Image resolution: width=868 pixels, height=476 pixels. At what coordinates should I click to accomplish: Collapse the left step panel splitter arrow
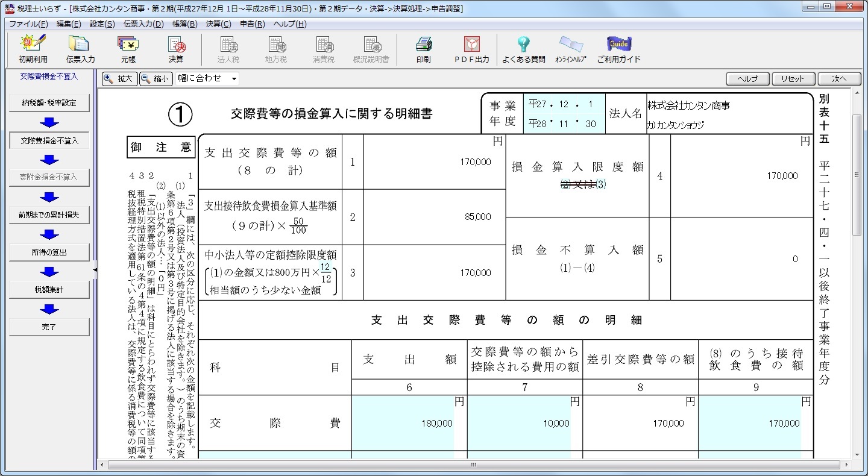point(95,271)
